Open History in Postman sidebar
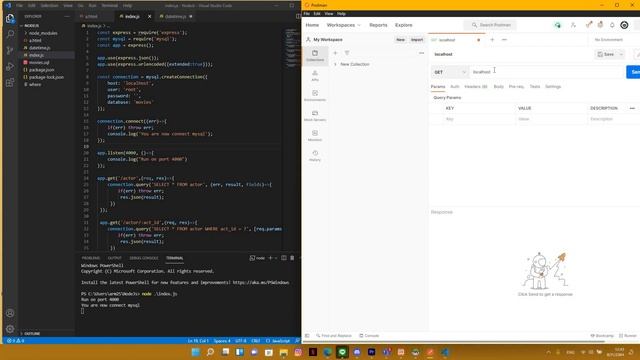Viewport: 640px width, 360px height. click(x=315, y=156)
